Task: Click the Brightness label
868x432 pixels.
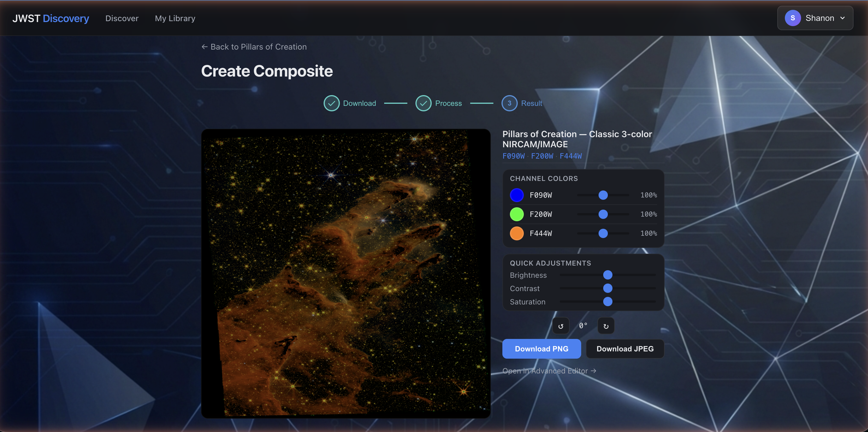Action: [x=528, y=275]
